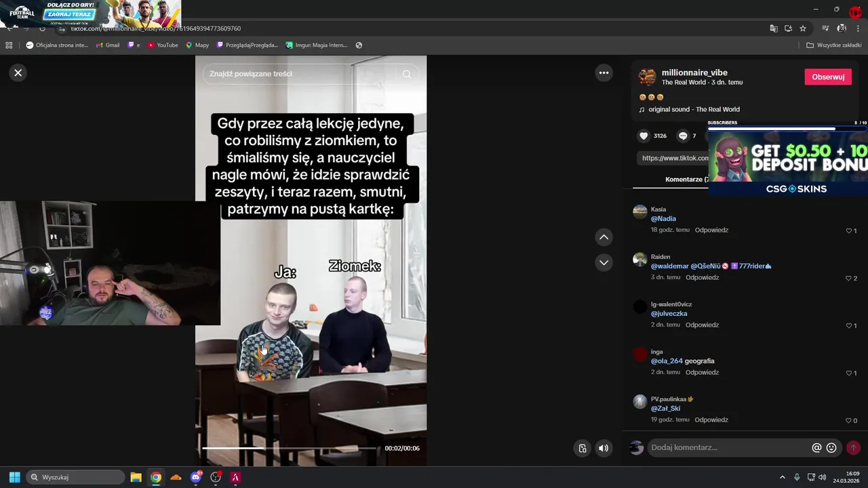Open the @Zał_Ski mention

click(x=665, y=409)
